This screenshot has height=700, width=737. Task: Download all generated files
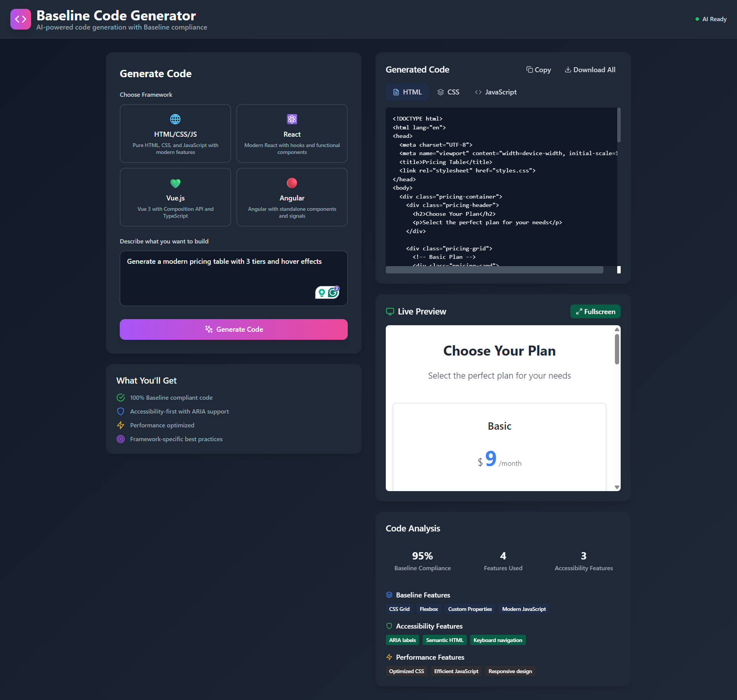point(590,70)
